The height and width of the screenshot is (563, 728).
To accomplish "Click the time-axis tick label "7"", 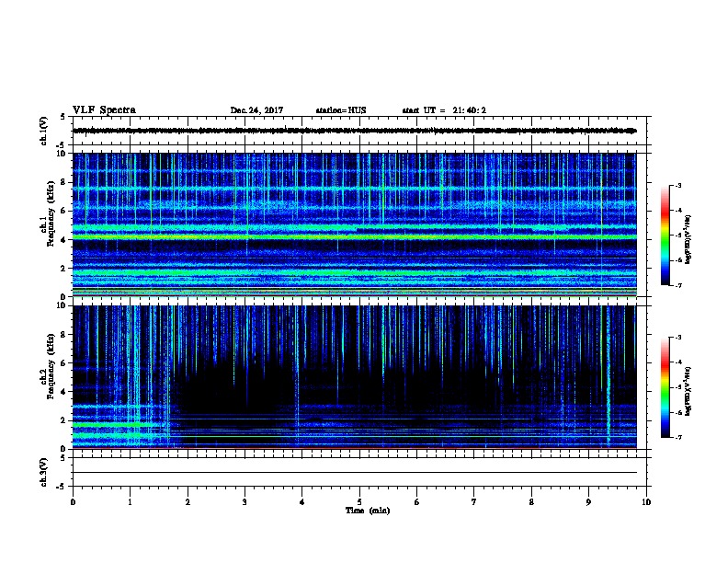I will click(474, 502).
